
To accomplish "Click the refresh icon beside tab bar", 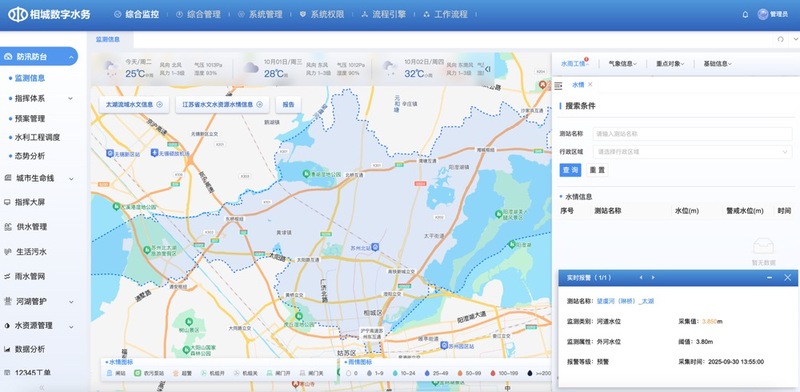I will [x=780, y=39].
